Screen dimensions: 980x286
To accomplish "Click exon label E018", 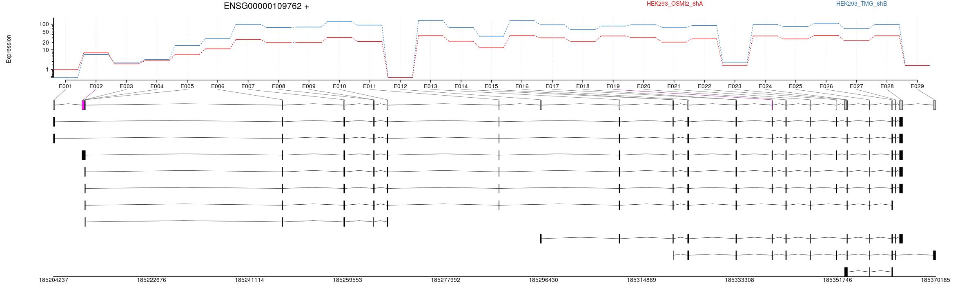I will [583, 86].
